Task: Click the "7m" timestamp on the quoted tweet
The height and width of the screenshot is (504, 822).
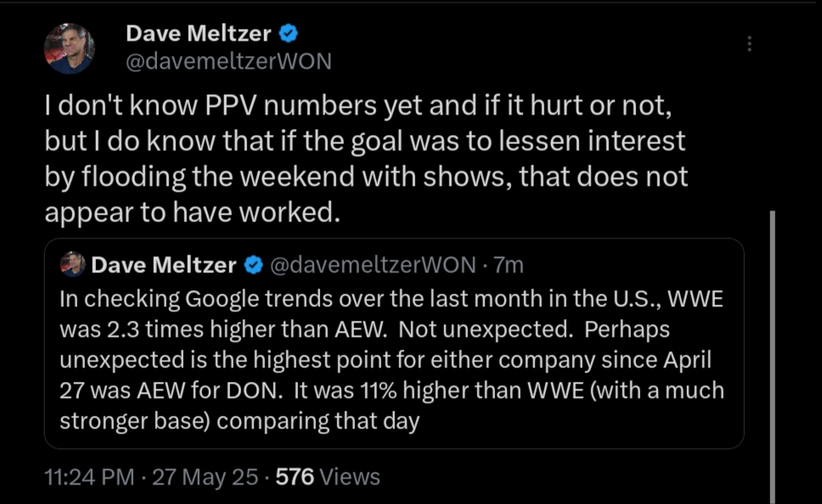Action: click(508, 266)
